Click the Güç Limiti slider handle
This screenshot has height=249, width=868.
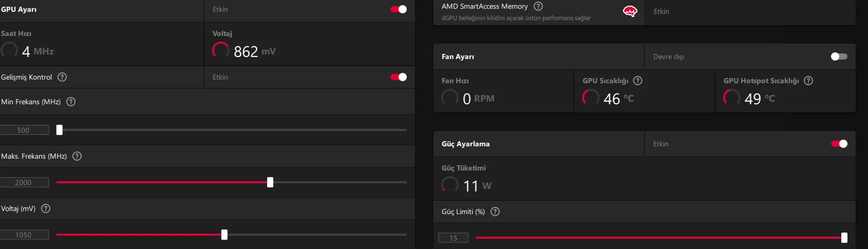coord(844,238)
